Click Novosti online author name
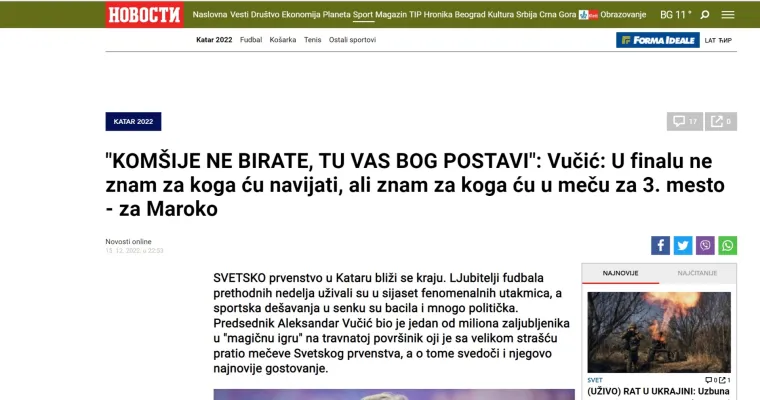The height and width of the screenshot is (400, 760). (128, 241)
